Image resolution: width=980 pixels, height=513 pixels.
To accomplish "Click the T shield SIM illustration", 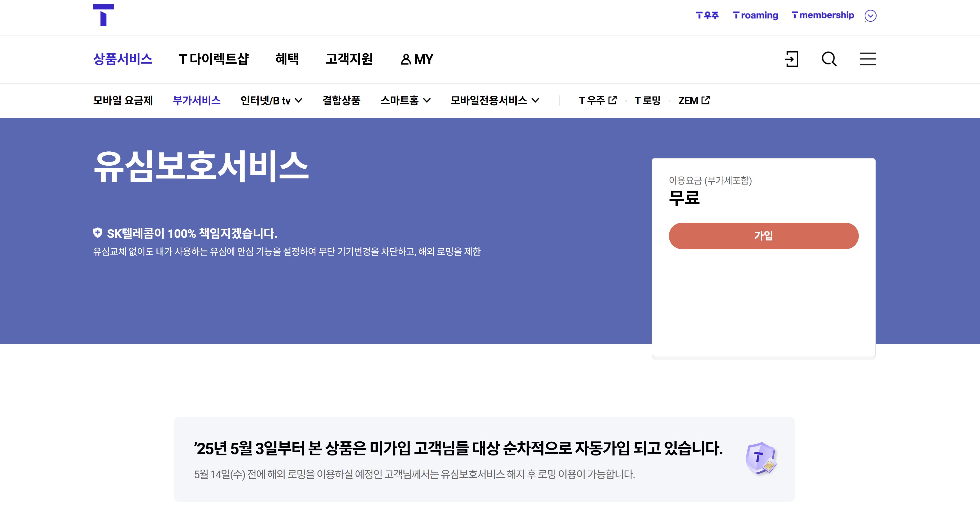I will click(x=760, y=458).
